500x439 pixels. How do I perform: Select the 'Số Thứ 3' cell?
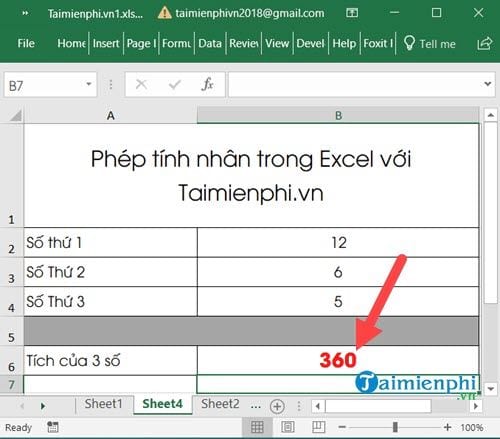[111, 301]
